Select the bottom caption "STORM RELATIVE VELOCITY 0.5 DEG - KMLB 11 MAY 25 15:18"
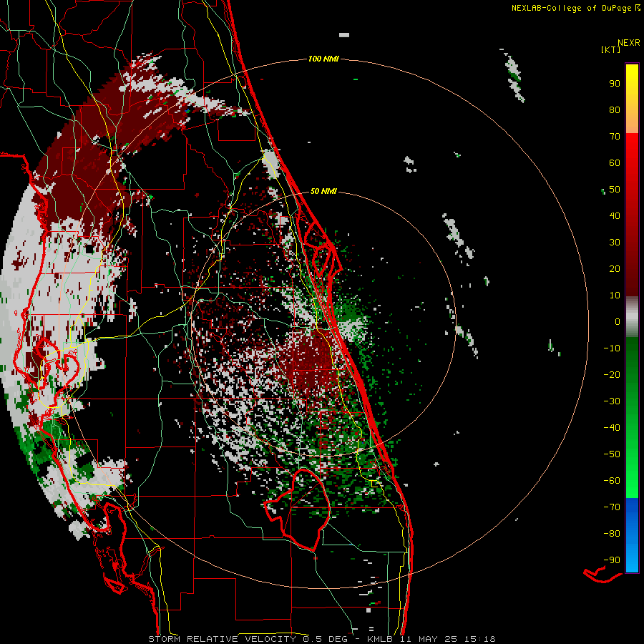Image resolution: width=644 pixels, height=644 pixels. 321,639
